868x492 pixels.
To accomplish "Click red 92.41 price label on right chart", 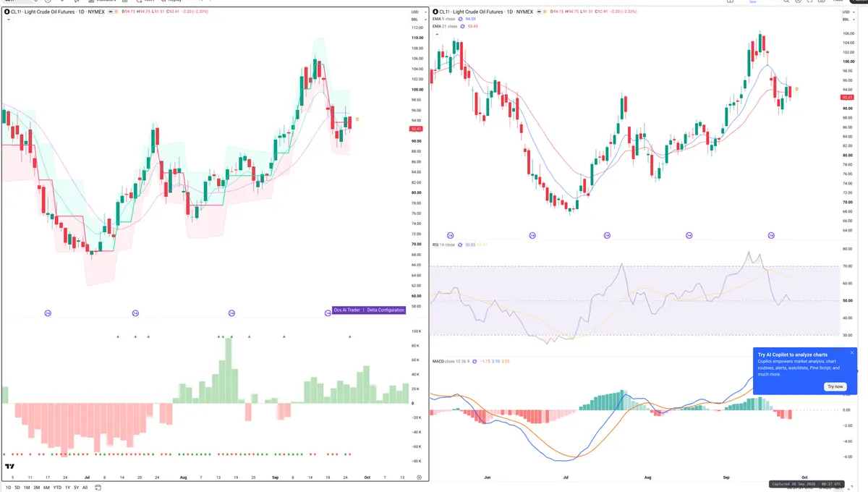I will [x=847, y=97].
